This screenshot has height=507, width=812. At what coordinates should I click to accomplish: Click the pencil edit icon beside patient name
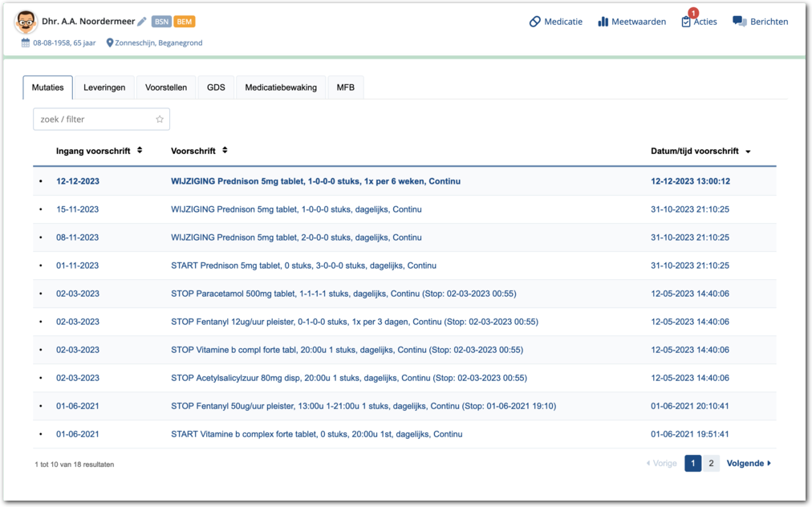[x=142, y=22]
